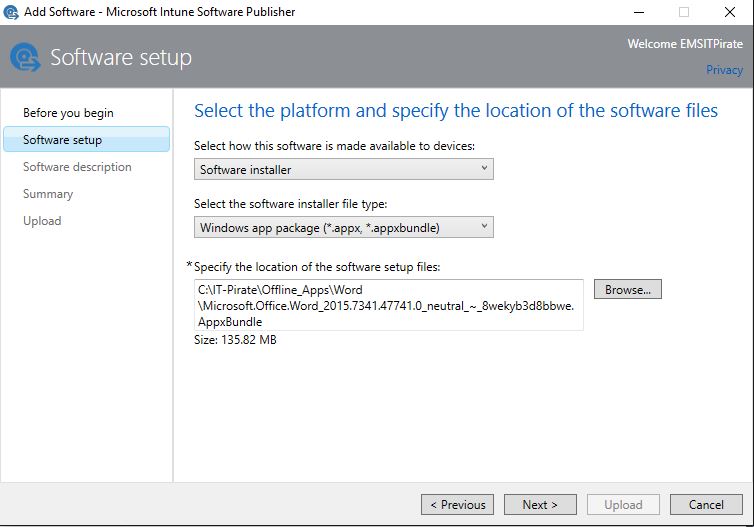Click the 'Select the platform' heading text
The width and height of the screenshot is (754, 527).
pyautogui.click(x=456, y=111)
